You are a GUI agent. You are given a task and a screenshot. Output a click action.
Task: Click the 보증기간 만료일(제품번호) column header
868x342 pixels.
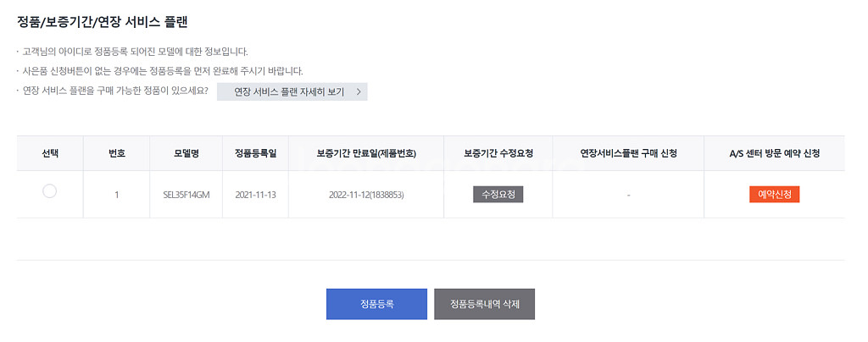click(x=366, y=153)
